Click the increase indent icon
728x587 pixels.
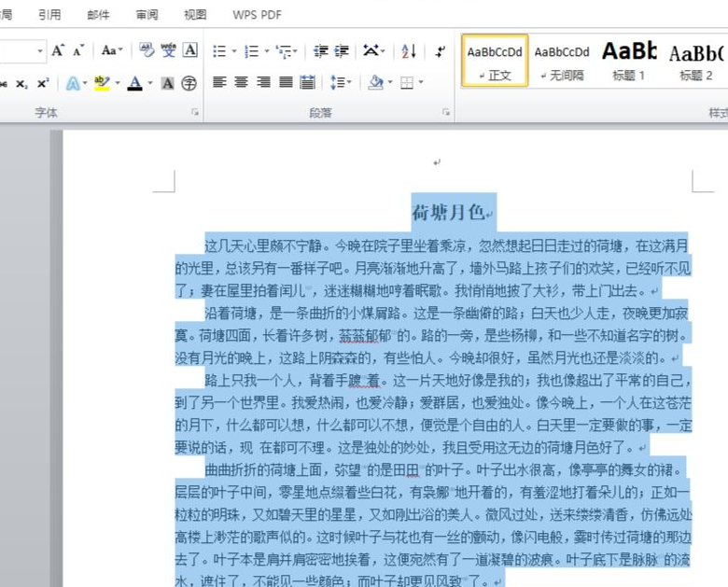click(x=342, y=50)
